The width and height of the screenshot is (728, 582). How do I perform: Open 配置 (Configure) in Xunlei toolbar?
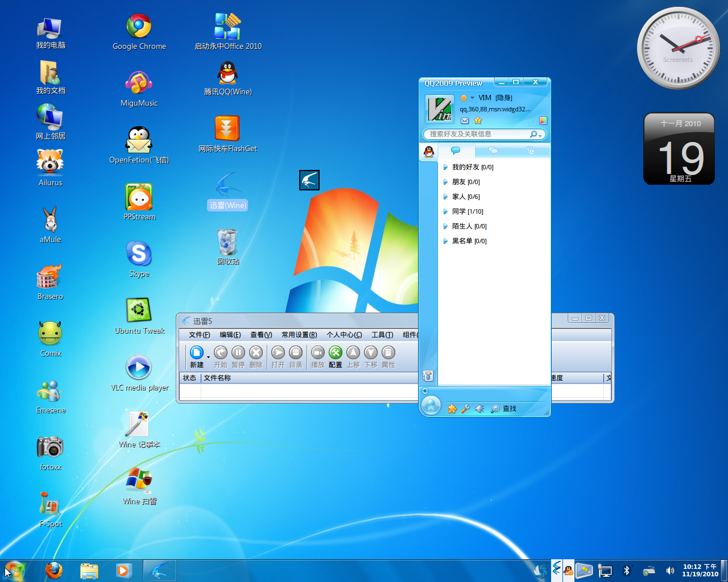(x=336, y=356)
